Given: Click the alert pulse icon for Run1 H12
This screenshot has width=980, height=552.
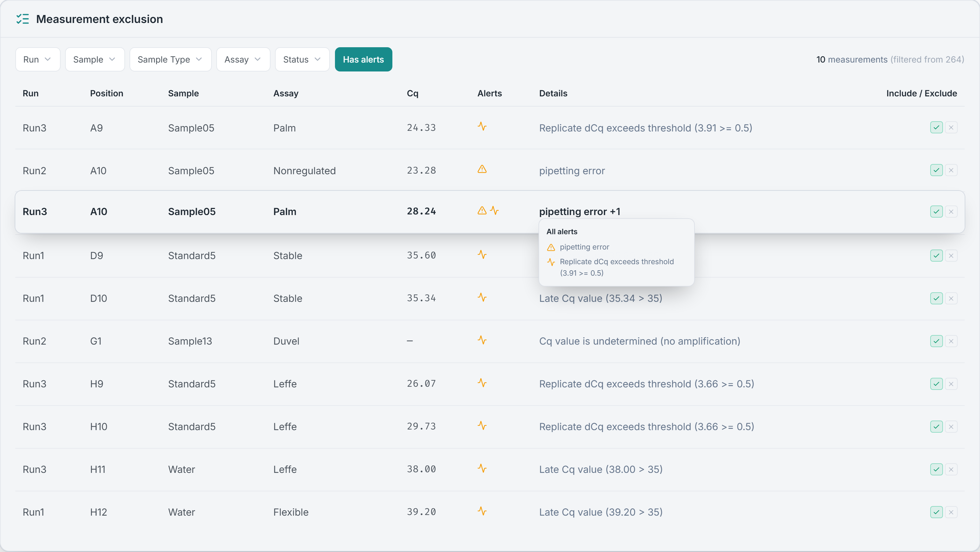Looking at the screenshot, I should 482,511.
